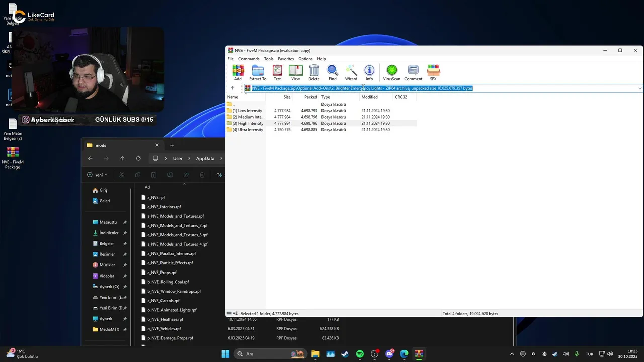Image resolution: width=644 pixels, height=362 pixels.
Task: Open new tab in Explorer mods window
Action: click(x=172, y=145)
